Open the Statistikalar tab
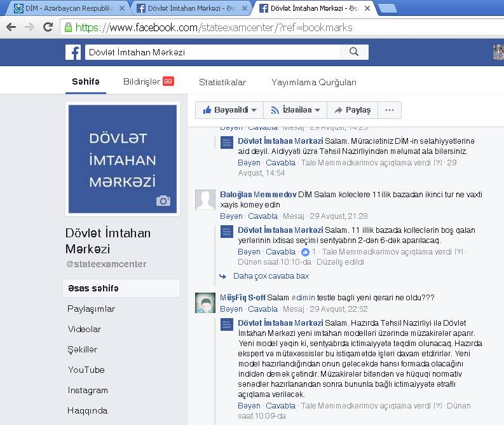Viewport: 504px width, 425px height. coord(222,82)
